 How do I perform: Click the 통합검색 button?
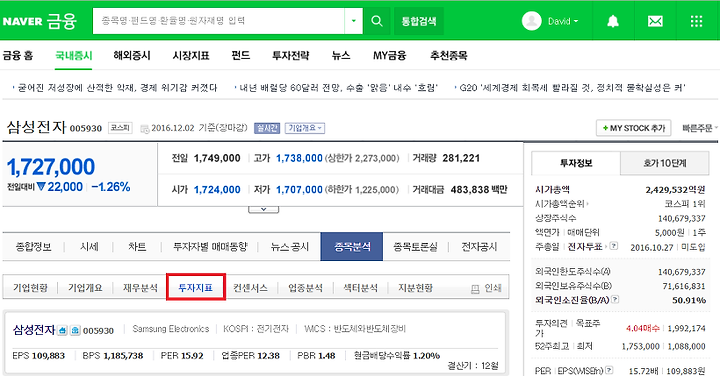pyautogui.click(x=419, y=21)
